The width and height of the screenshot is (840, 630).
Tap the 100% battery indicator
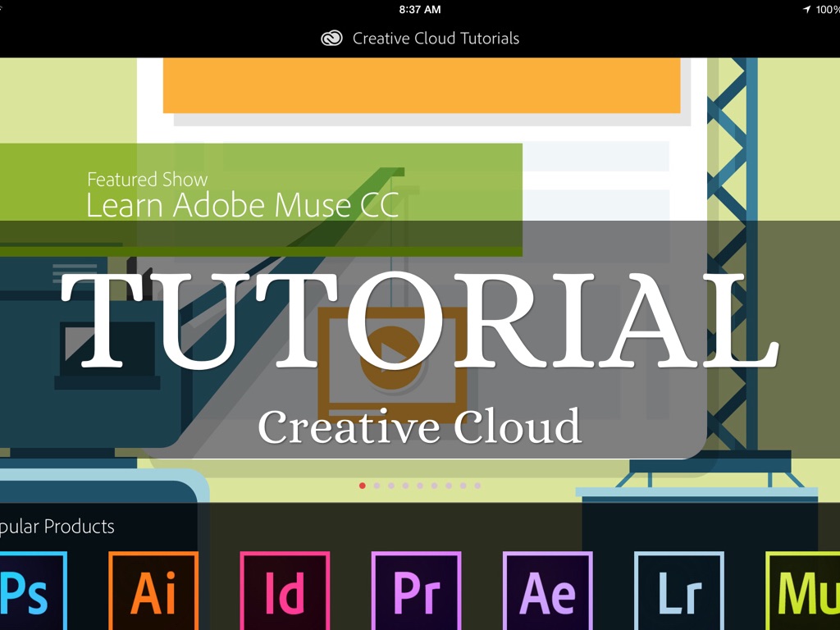click(828, 10)
